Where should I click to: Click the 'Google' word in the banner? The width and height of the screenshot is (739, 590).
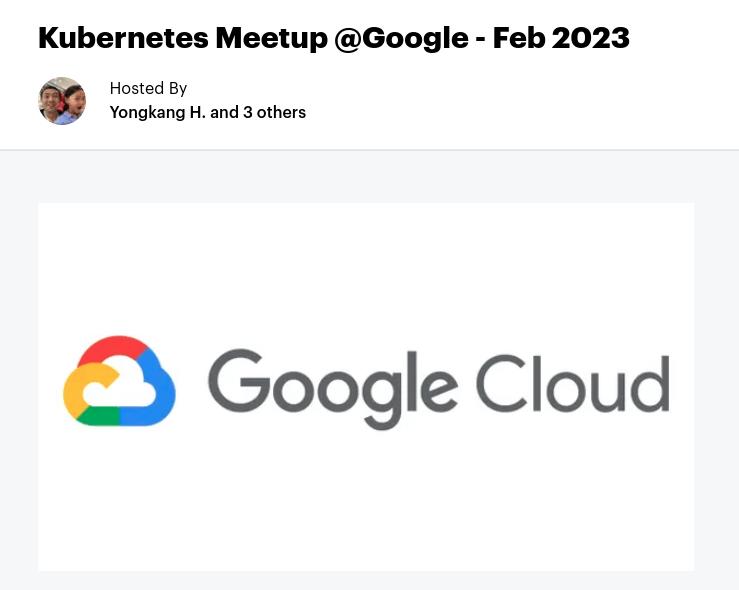click(x=333, y=389)
